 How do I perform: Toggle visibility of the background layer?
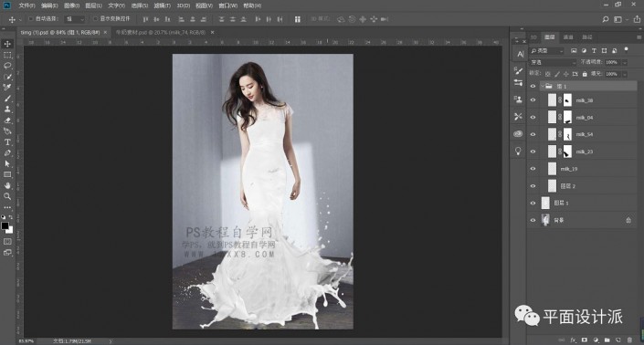(533, 220)
